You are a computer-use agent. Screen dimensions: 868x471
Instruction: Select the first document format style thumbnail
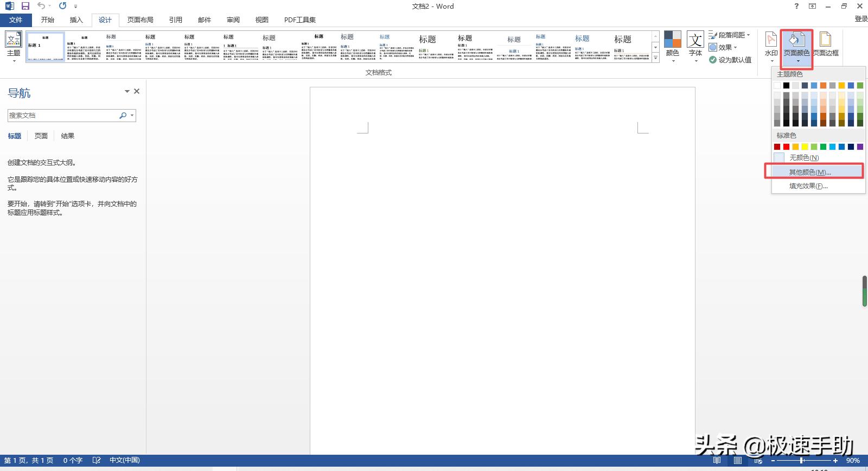[x=45, y=47]
